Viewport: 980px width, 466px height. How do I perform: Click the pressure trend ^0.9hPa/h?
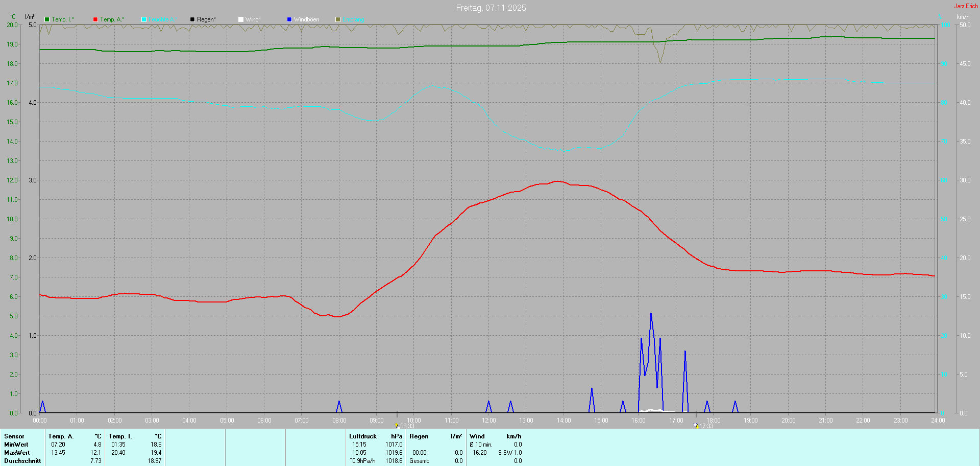362,461
